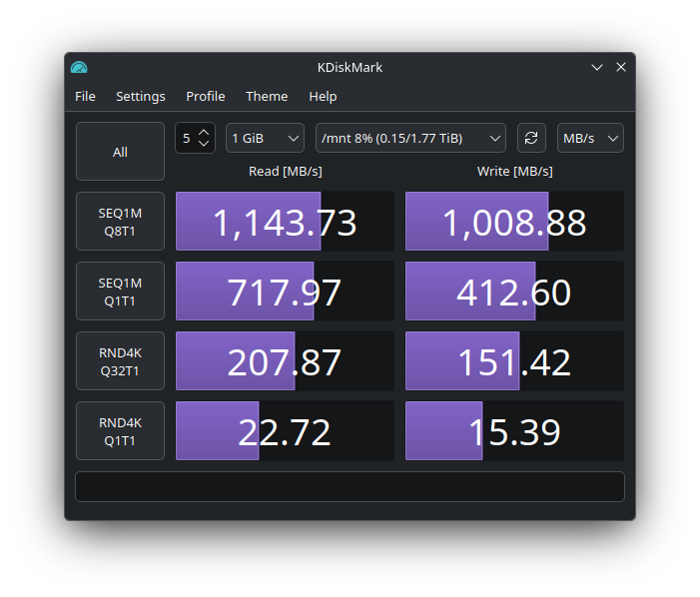Close the KDiskMark window
700x597 pixels.
click(621, 67)
